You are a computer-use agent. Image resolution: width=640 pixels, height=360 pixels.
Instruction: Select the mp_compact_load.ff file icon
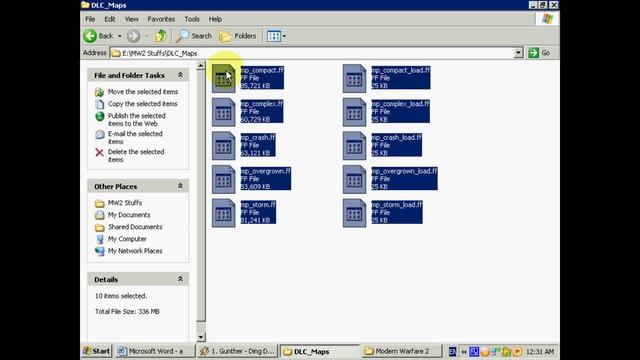point(354,78)
